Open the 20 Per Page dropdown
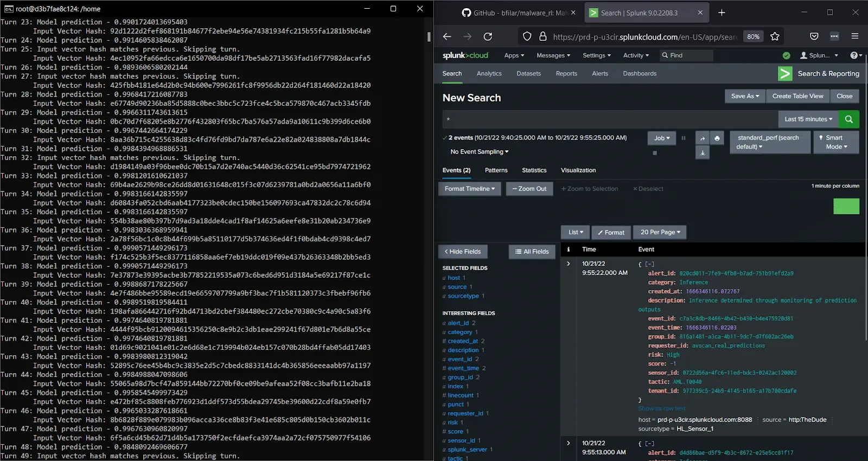Screen dimensions: 868x461 (661, 232)
